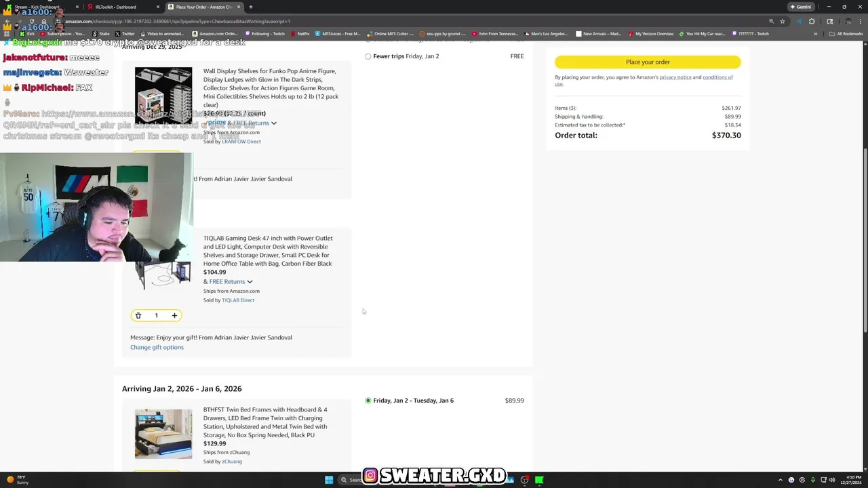The width and height of the screenshot is (868, 488).
Task: Open the MP3Juices bookmark
Action: pos(338,34)
